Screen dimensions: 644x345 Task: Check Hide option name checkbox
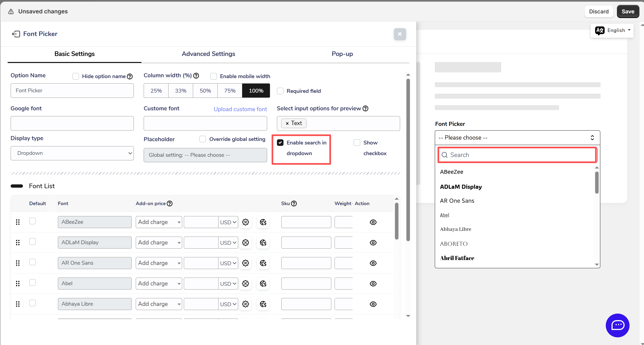(76, 76)
